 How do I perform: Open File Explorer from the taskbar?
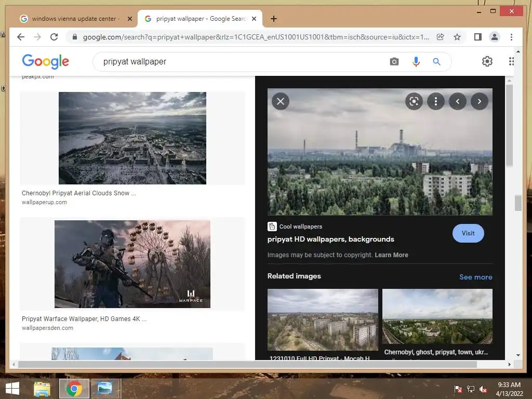(42, 389)
